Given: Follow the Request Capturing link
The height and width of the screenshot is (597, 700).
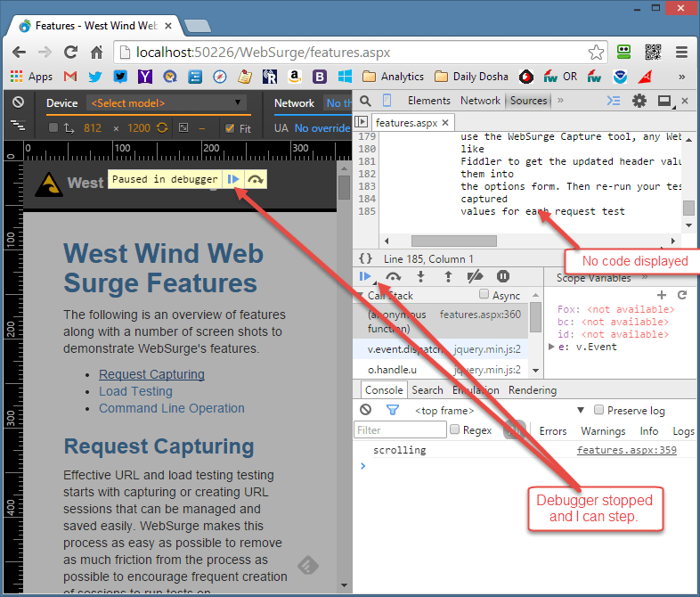Looking at the screenshot, I should [151, 374].
